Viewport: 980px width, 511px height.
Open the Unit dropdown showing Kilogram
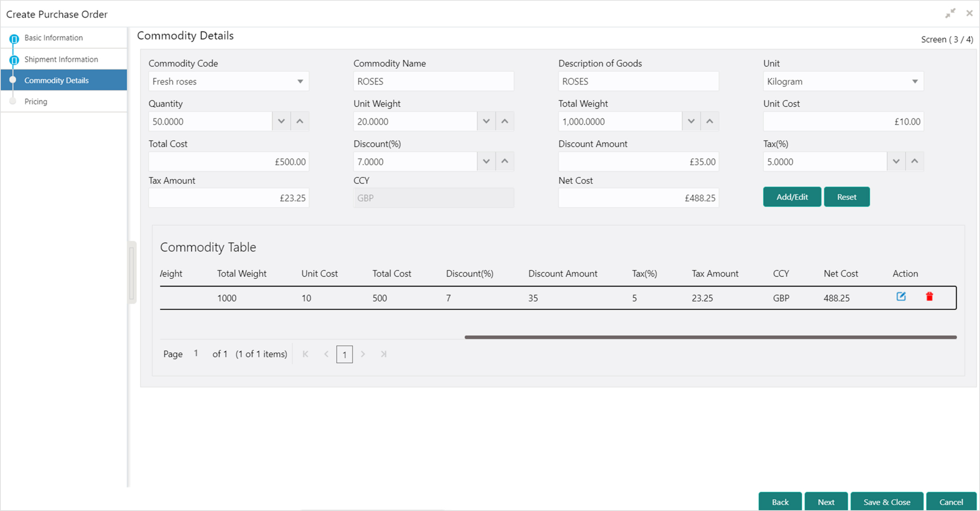tap(843, 82)
